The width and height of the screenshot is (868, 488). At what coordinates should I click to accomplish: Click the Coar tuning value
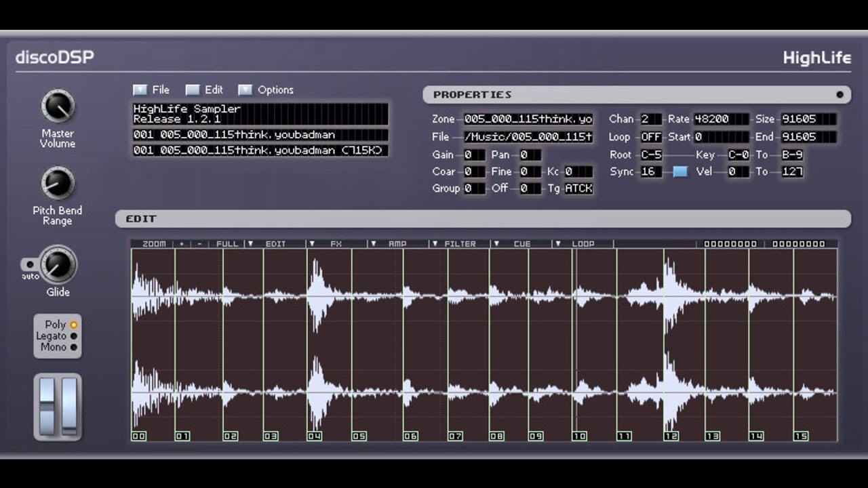click(x=474, y=172)
